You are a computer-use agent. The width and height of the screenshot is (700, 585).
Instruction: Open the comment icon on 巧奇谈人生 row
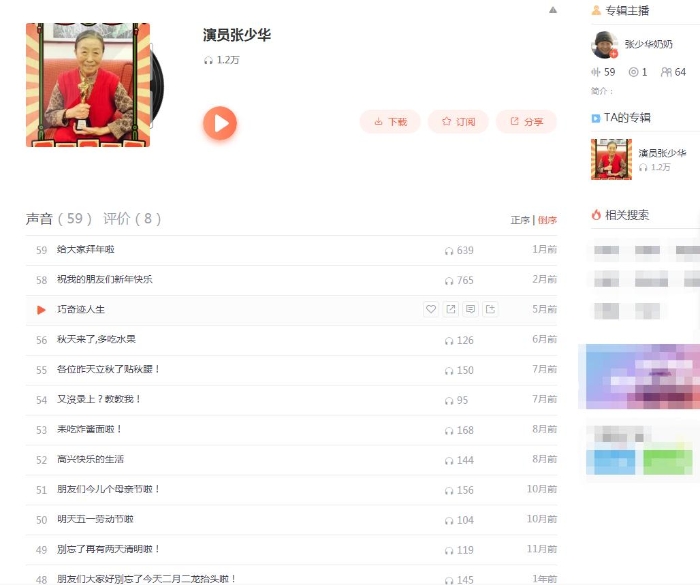(471, 310)
